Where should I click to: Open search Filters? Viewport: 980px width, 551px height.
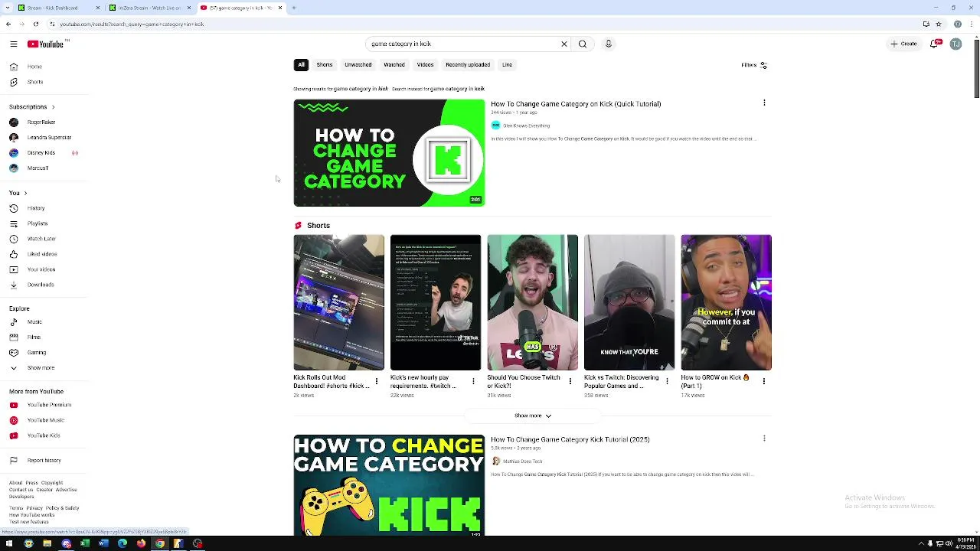coord(754,65)
